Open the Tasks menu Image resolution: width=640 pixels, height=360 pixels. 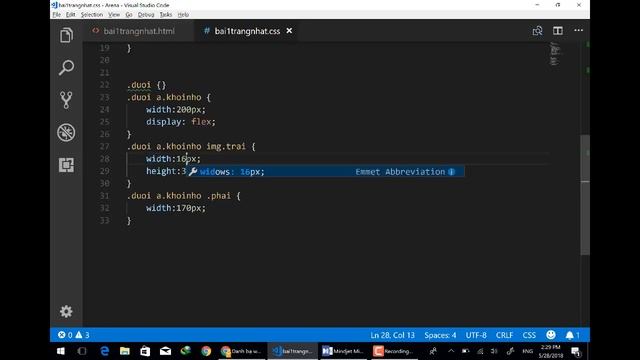pos(165,15)
